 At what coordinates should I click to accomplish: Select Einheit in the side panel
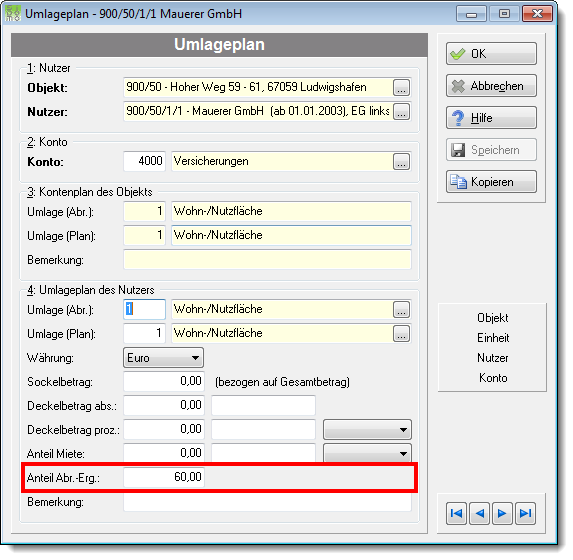[x=493, y=338]
